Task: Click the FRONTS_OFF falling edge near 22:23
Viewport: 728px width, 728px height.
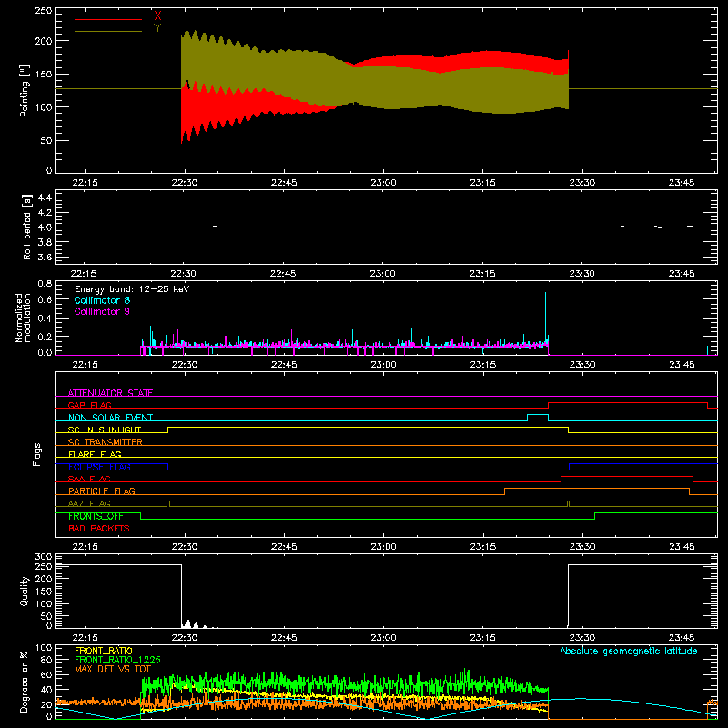Action: (141, 516)
